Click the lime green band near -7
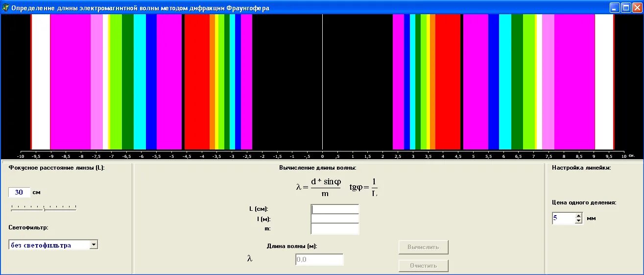The image size is (644, 275). click(116, 81)
